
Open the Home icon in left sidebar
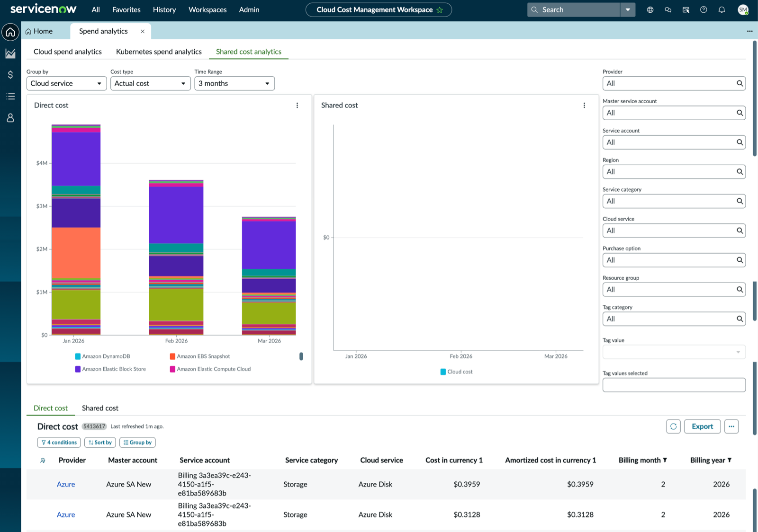[10, 32]
